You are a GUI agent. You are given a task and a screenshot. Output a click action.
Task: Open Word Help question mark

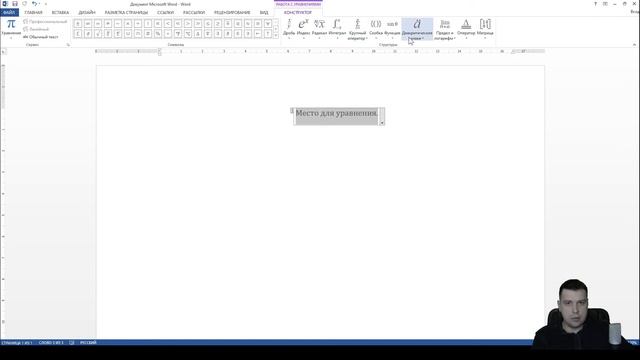point(595,4)
